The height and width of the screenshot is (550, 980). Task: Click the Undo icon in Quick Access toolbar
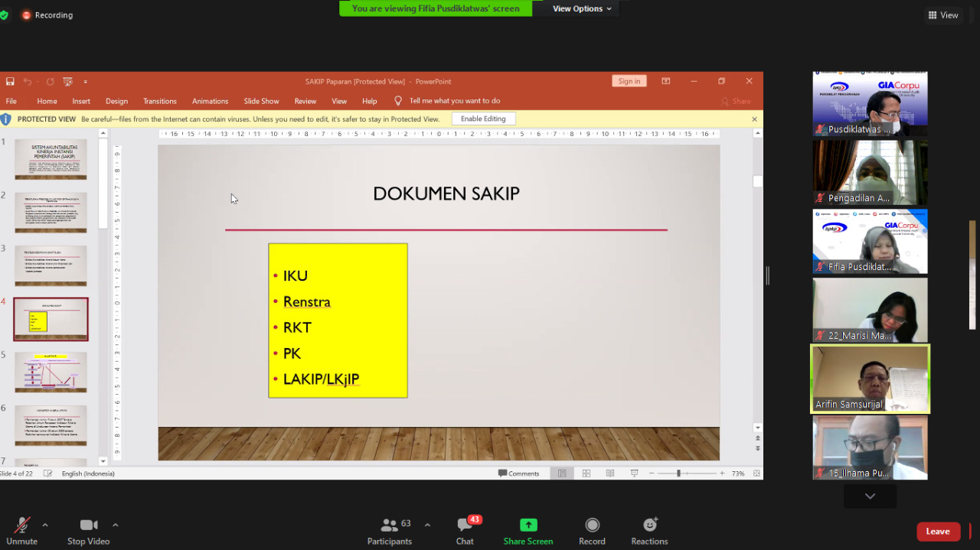tap(27, 81)
